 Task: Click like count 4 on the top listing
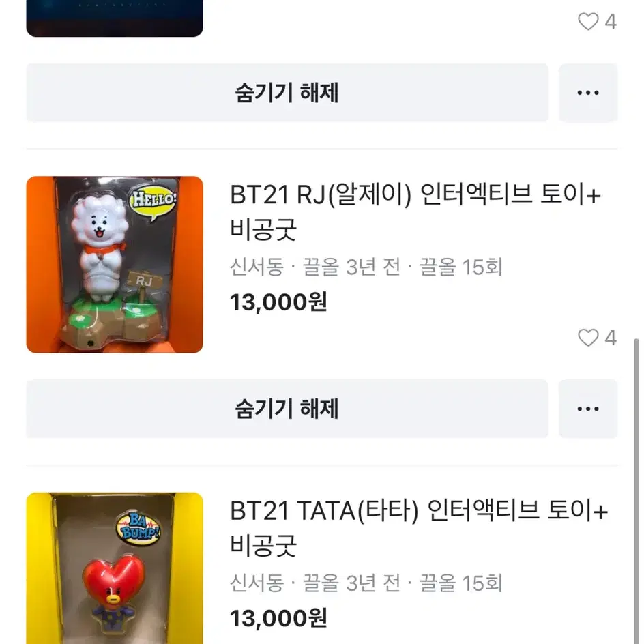(x=611, y=22)
